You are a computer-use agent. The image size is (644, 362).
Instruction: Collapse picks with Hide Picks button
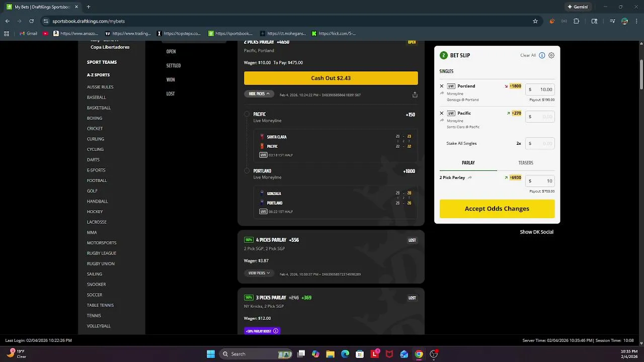[259, 94]
